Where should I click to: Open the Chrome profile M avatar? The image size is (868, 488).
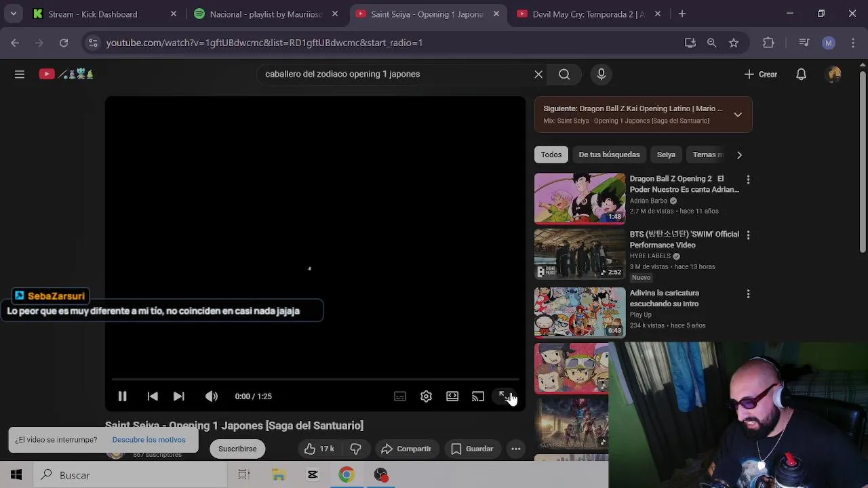point(829,43)
